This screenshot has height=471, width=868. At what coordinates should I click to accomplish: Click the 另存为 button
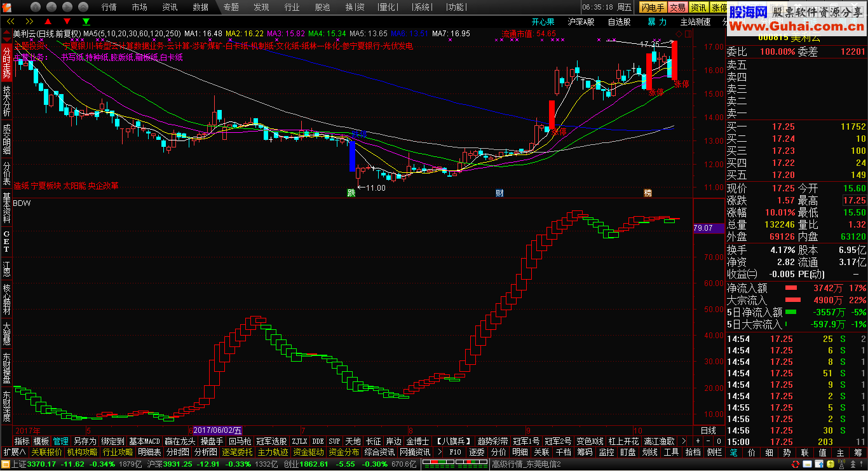click(x=85, y=441)
